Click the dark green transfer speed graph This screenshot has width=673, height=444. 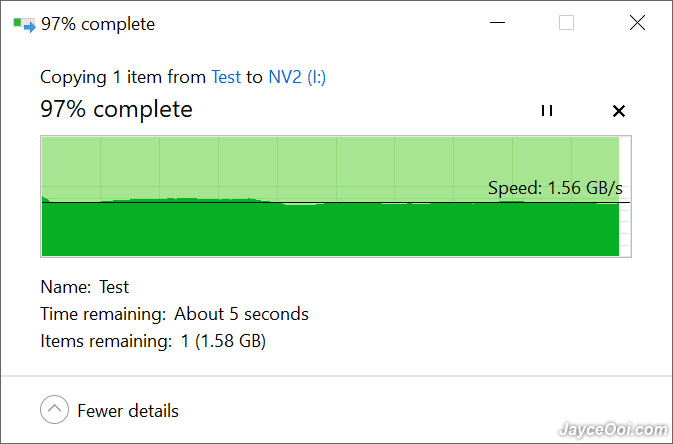tap(330, 229)
